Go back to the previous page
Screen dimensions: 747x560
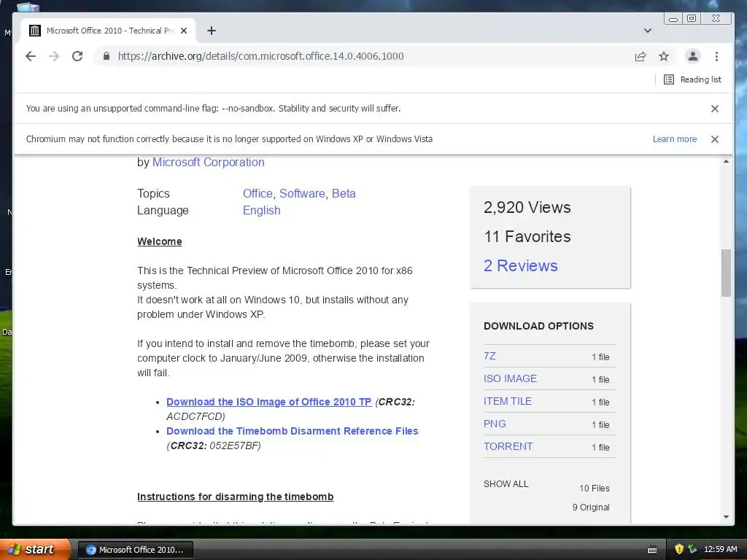(31, 56)
